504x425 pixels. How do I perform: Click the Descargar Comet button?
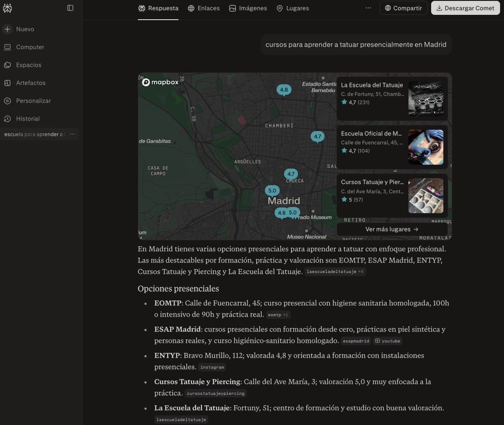click(466, 8)
